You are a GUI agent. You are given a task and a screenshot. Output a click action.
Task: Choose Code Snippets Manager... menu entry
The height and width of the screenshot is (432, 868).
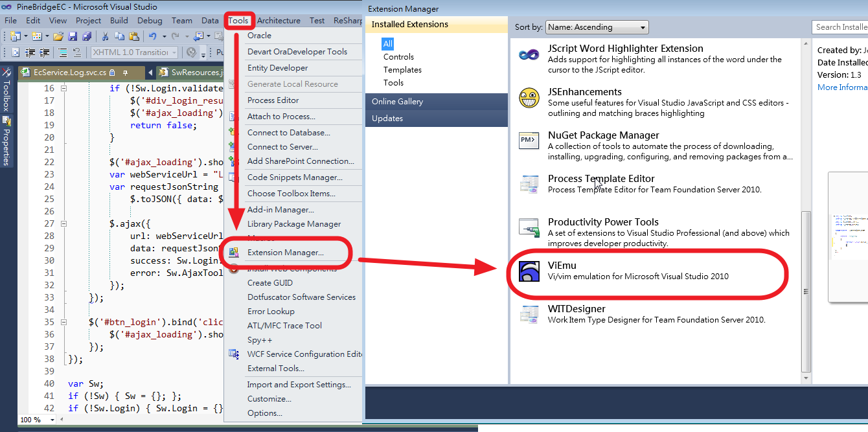295,177
